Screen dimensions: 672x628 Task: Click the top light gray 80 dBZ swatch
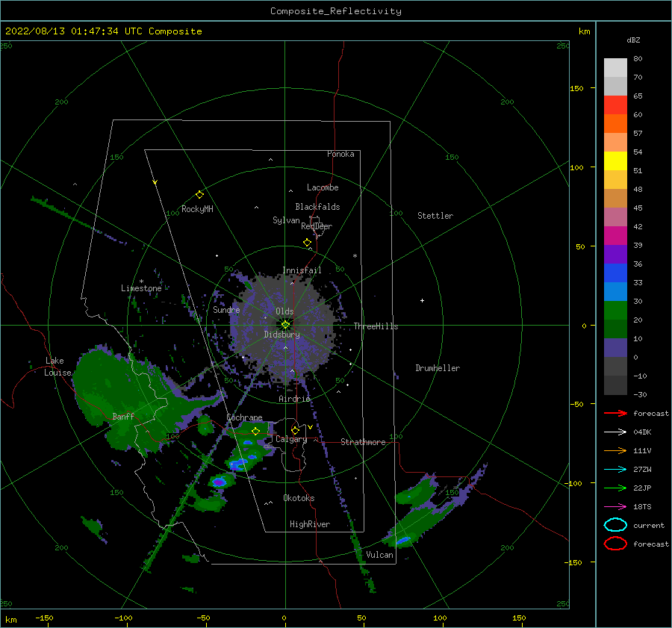pyautogui.click(x=615, y=68)
